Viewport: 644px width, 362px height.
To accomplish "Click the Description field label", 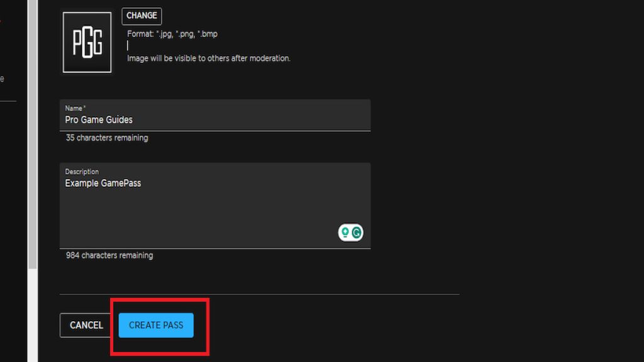I will pos(82,172).
